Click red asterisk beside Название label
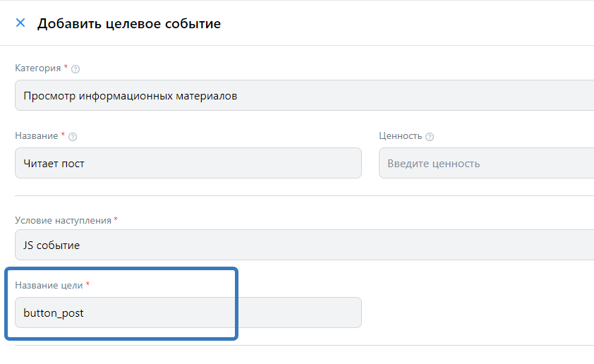This screenshot has height=364, width=594. point(63,135)
